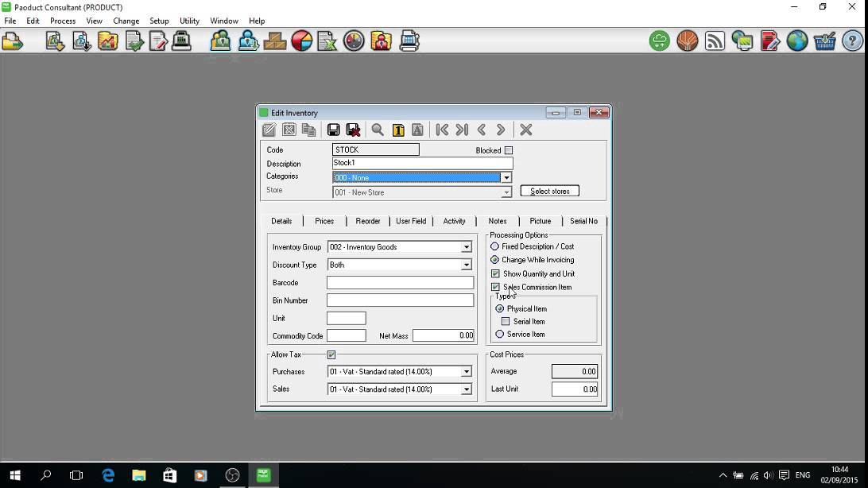
Task: Click the Bin Number input field
Action: (x=401, y=300)
